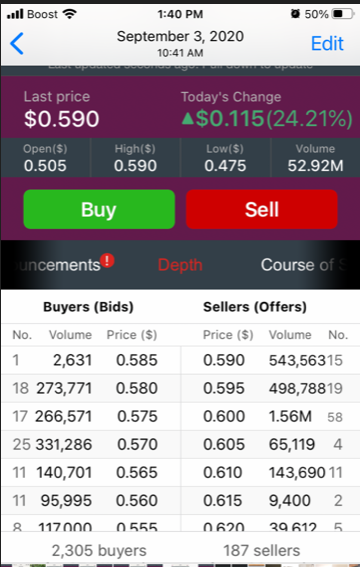Tap the cellular signal bars icon
The width and height of the screenshot is (360, 567).
[x=16, y=14]
